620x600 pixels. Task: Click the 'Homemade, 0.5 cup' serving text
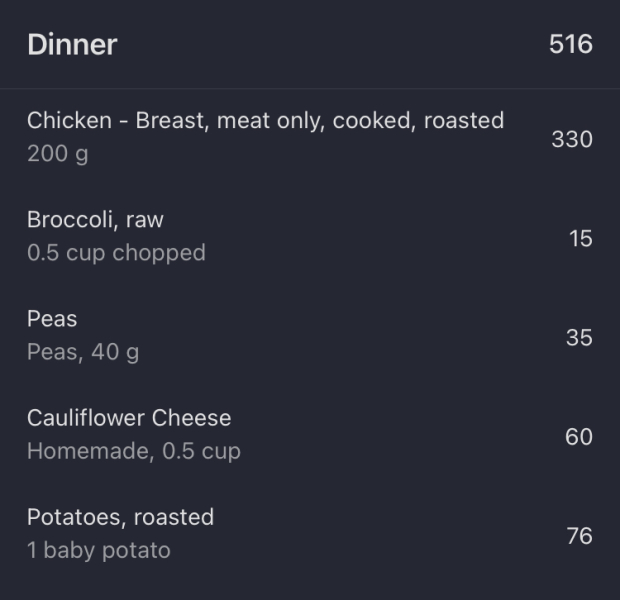[133, 451]
